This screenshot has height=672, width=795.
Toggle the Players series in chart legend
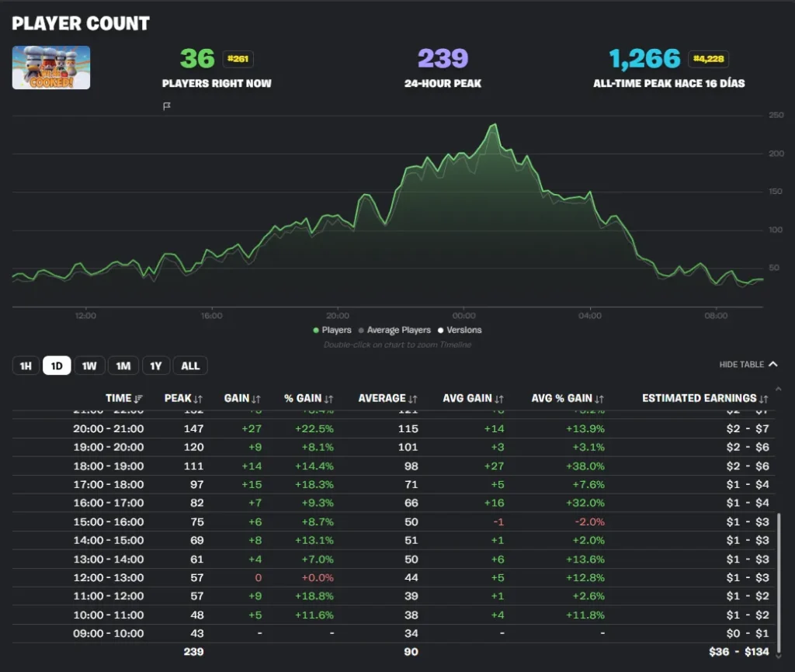(x=332, y=330)
